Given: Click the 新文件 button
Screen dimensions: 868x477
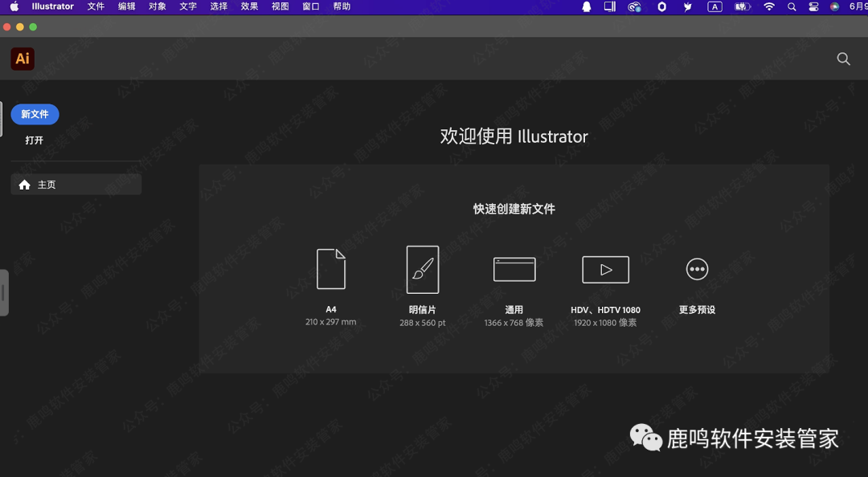Looking at the screenshot, I should point(35,114).
